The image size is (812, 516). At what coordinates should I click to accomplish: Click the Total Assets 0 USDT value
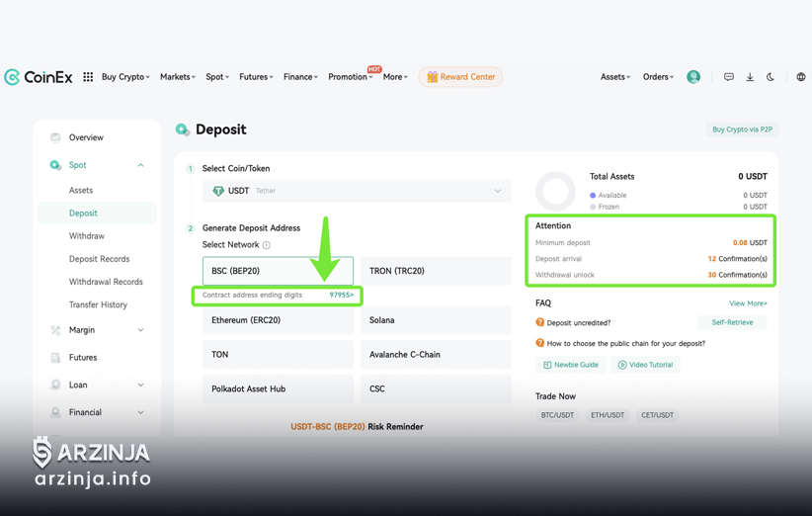click(x=753, y=176)
